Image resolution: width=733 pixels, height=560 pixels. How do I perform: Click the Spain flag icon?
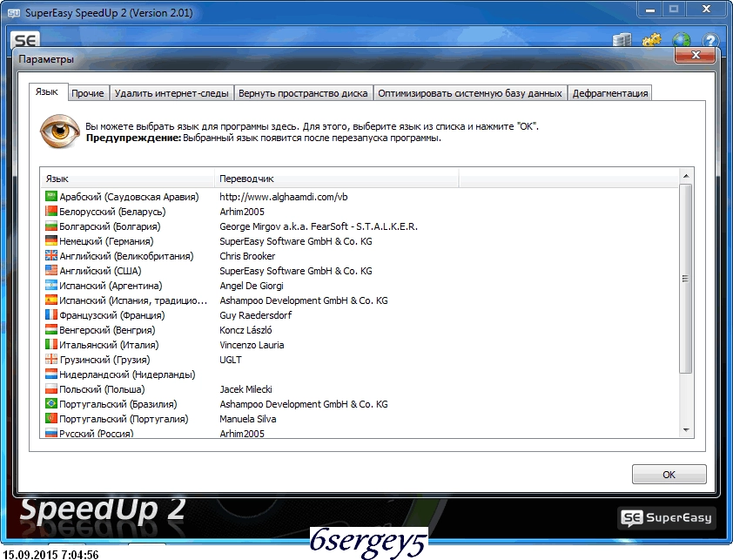coord(51,300)
